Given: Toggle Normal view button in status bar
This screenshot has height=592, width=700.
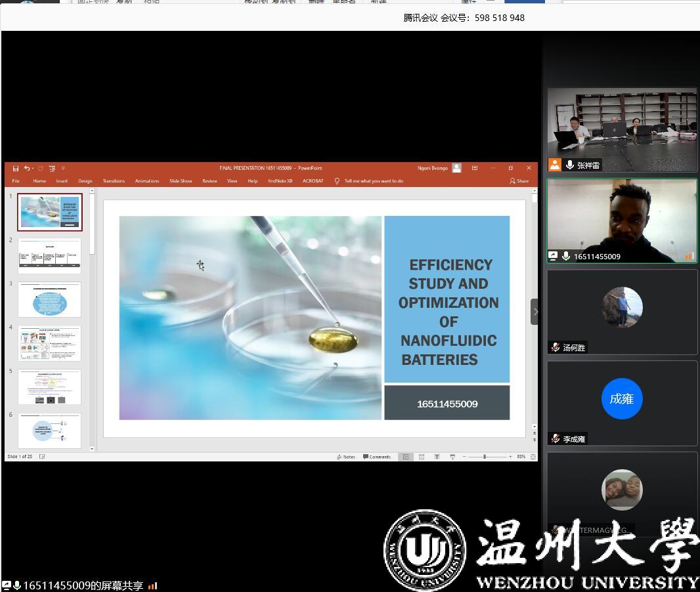Looking at the screenshot, I should 406,457.
